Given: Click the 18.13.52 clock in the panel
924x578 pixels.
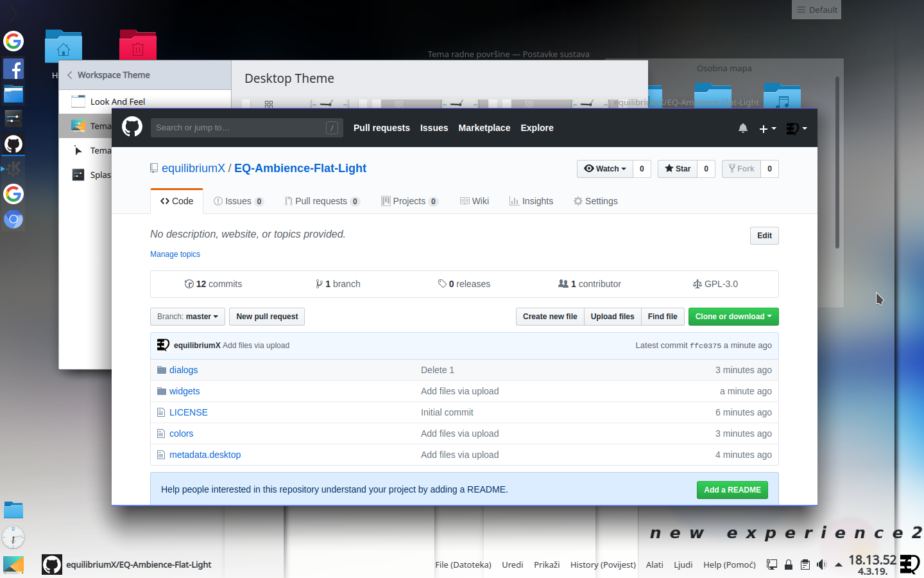Looking at the screenshot, I should point(872,560).
